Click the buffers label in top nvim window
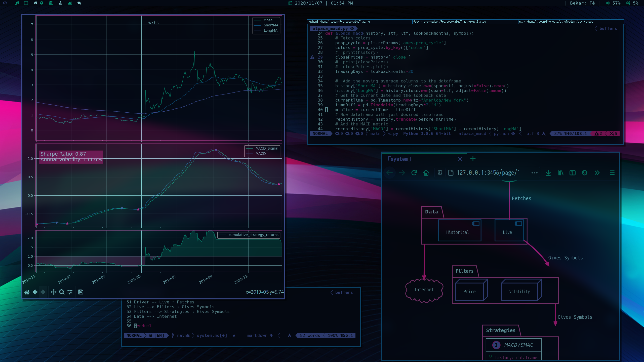644x362 pixels. pos(608,29)
